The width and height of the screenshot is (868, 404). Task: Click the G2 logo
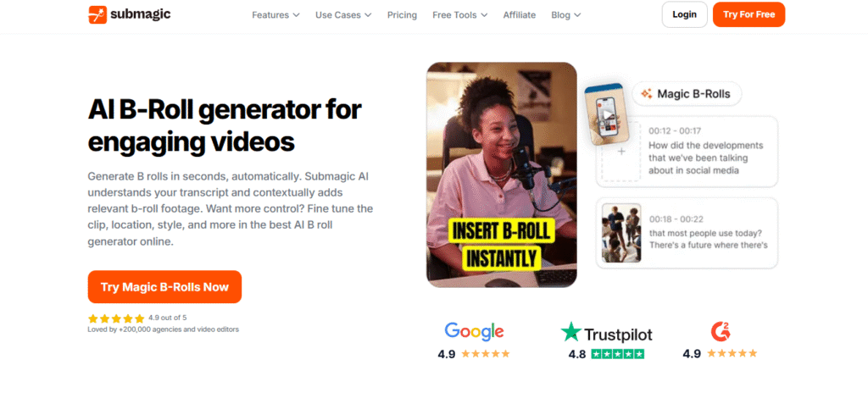(721, 331)
